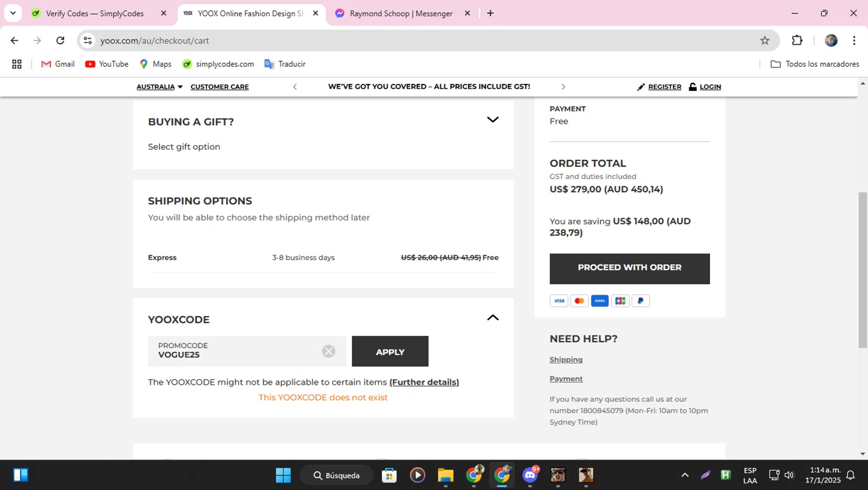The height and width of the screenshot is (490, 868).
Task: Click Proceed With Order button
Action: [630, 268]
